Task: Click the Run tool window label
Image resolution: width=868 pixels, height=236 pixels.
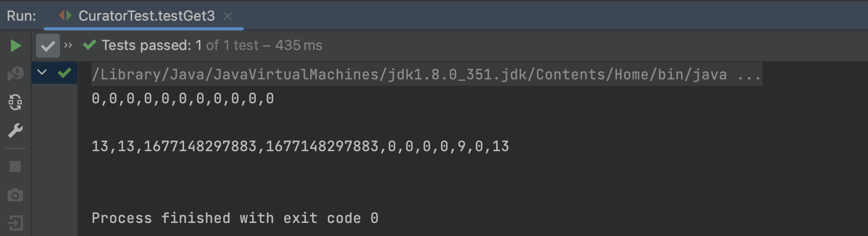Action: tap(21, 16)
